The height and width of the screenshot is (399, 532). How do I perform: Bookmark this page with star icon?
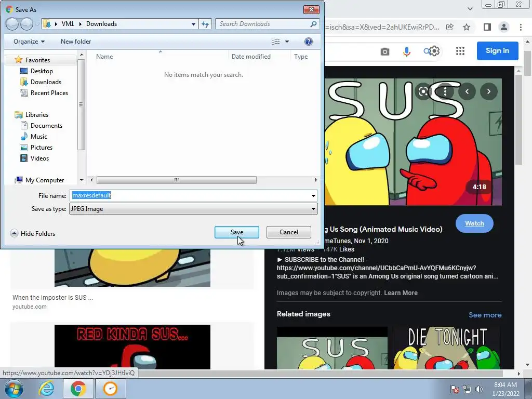coord(467,27)
